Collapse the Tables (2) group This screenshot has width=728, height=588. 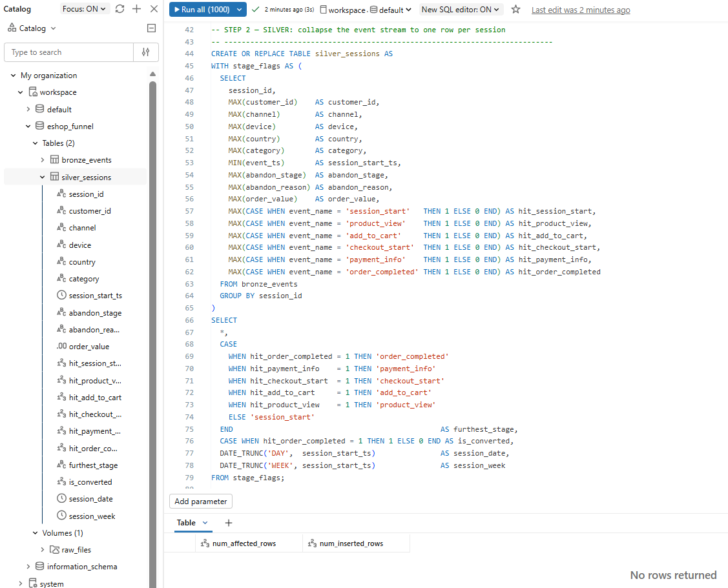coord(36,143)
